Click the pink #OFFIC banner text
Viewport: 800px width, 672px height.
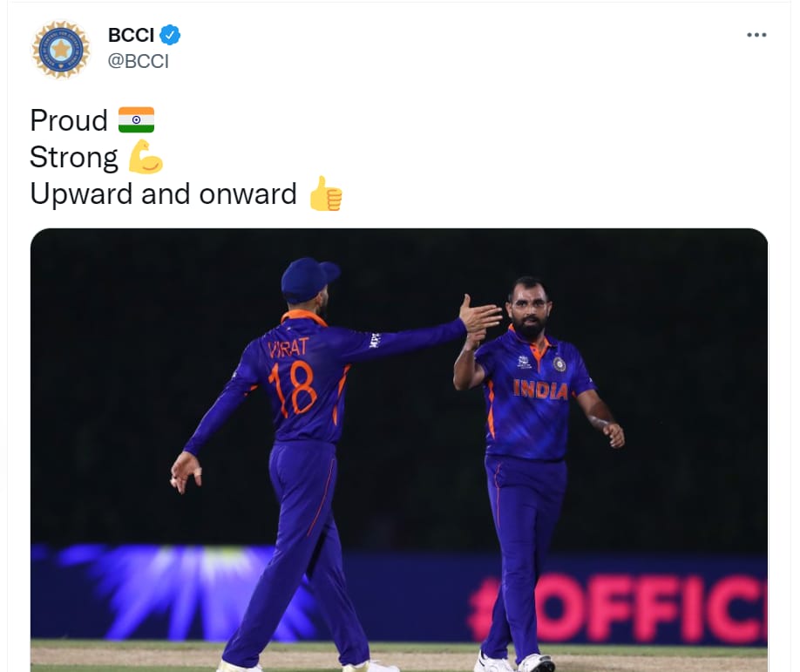coord(618,608)
